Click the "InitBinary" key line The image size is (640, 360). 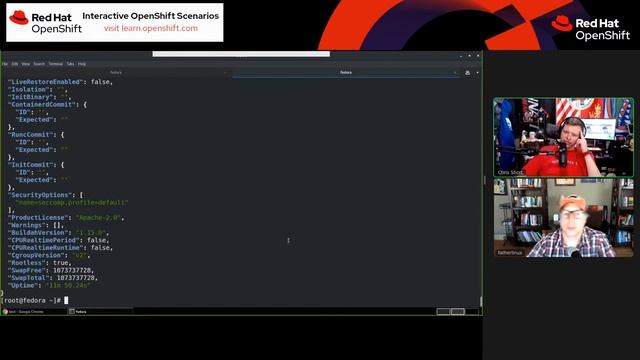[x=39, y=97]
